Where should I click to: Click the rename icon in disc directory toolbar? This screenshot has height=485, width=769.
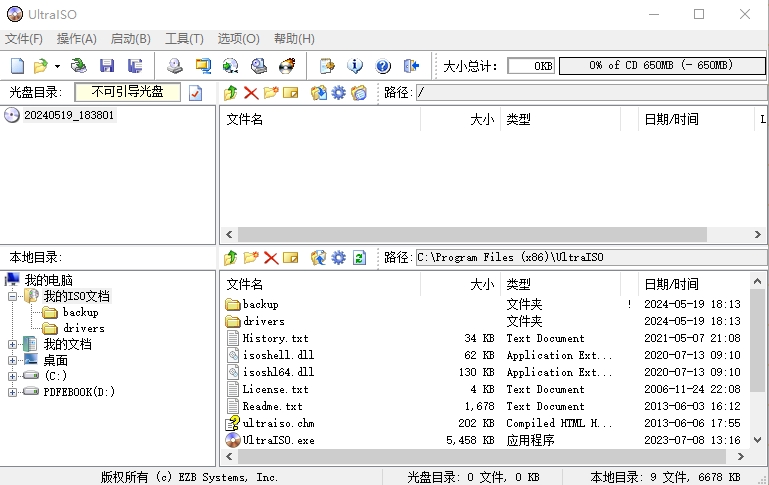(x=290, y=92)
